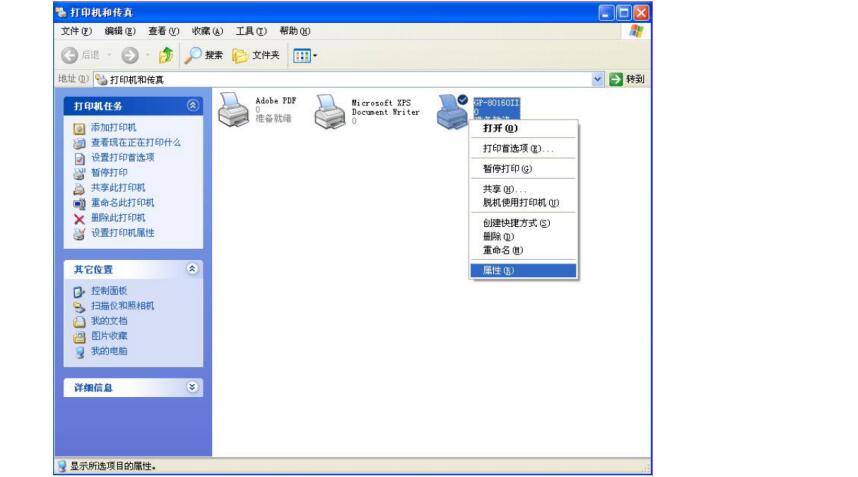Click the Up folder toolbar icon
The width and height of the screenshot is (858, 477).
coord(167,55)
